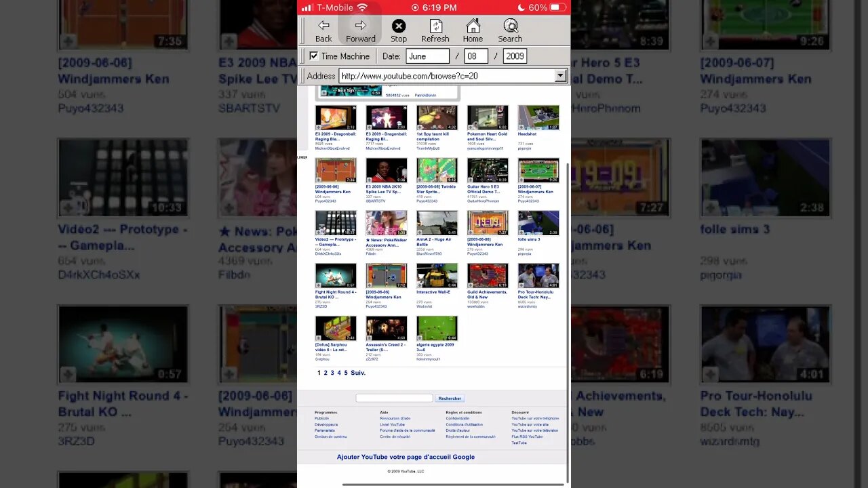Open [Dofus] Sarphou video 6 title
This screenshot has width=868, height=488.
(333, 348)
